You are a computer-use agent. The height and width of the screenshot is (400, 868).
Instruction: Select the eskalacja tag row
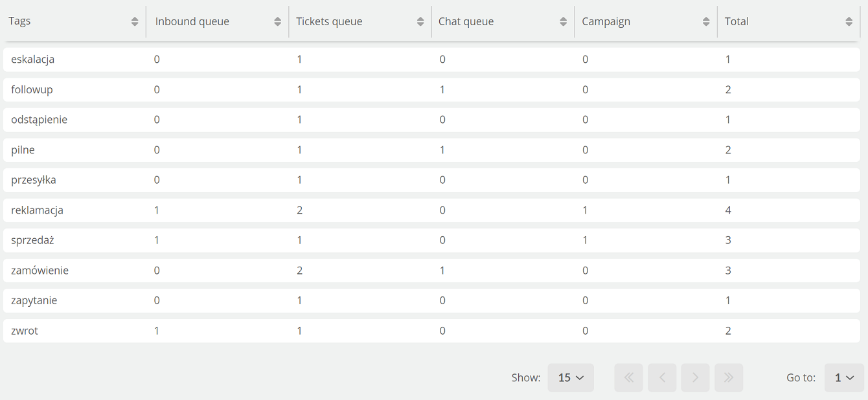click(431, 60)
